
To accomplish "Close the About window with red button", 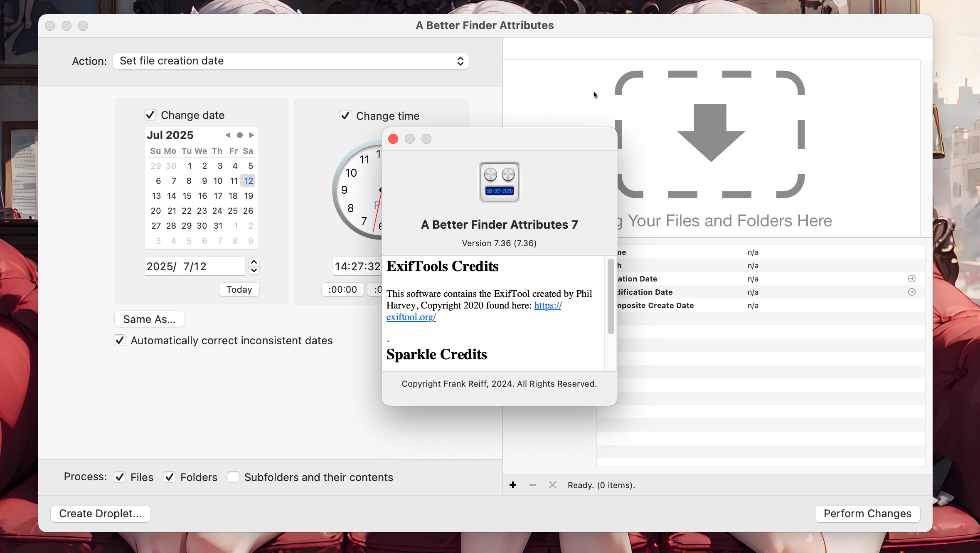I will (x=393, y=139).
